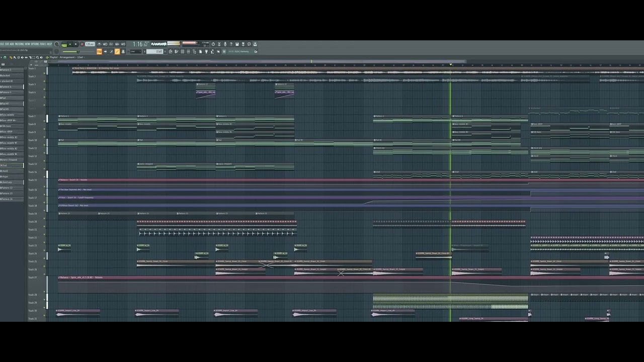Select the 'plucked' pattern in picker
This screenshot has height=362, width=644.
(x=12, y=75)
